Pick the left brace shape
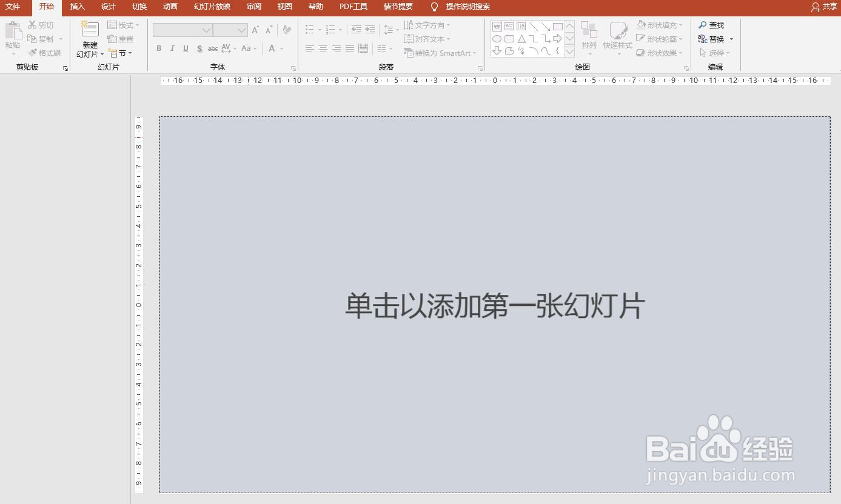The height and width of the screenshot is (504, 841). 558,51
